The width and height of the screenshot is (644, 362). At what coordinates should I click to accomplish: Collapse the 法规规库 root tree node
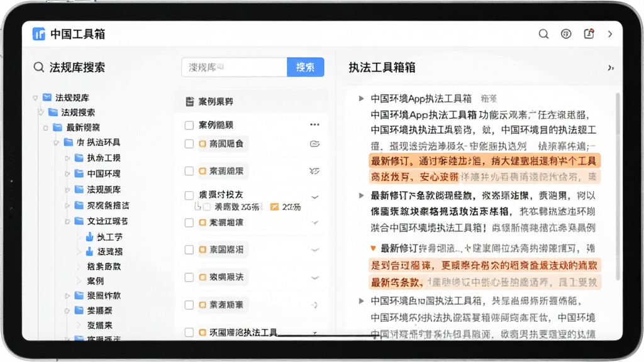pos(35,97)
